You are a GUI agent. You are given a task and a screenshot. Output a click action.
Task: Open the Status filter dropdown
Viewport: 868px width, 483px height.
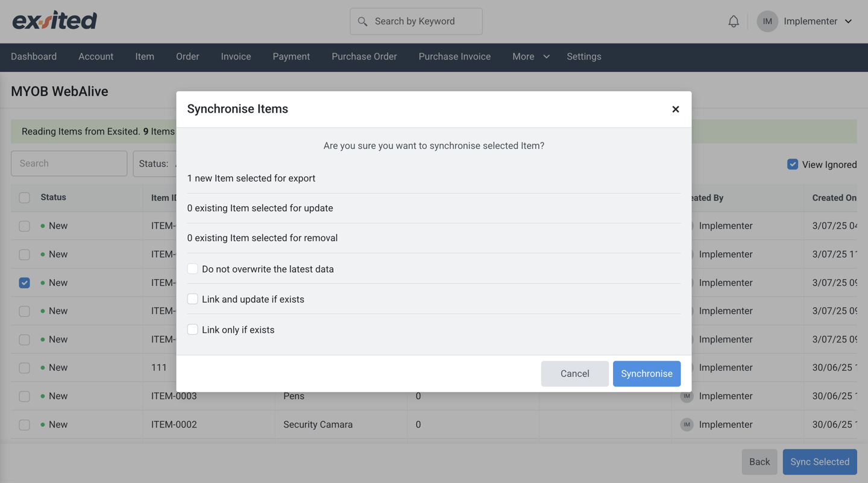[x=155, y=163]
